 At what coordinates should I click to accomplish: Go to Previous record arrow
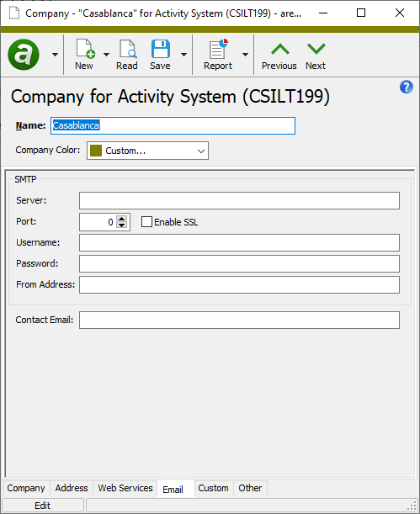tap(280, 49)
